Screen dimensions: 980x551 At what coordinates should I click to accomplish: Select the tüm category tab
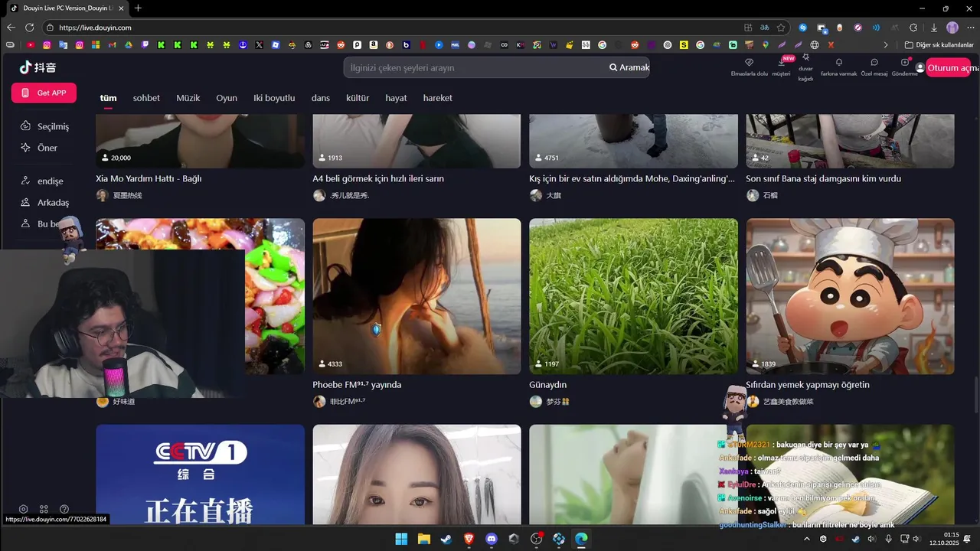[108, 98]
